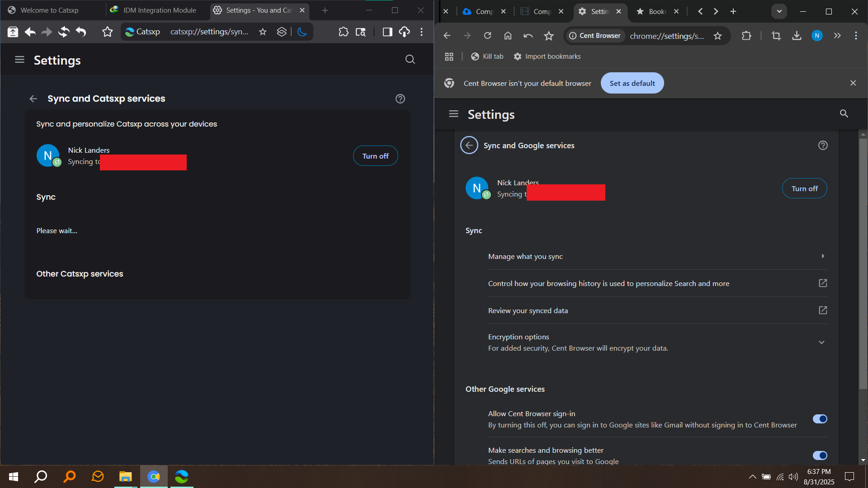The width and height of the screenshot is (868, 488).
Task: Click the Catsxp home upload icon at toolbar start
Action: click(13, 32)
